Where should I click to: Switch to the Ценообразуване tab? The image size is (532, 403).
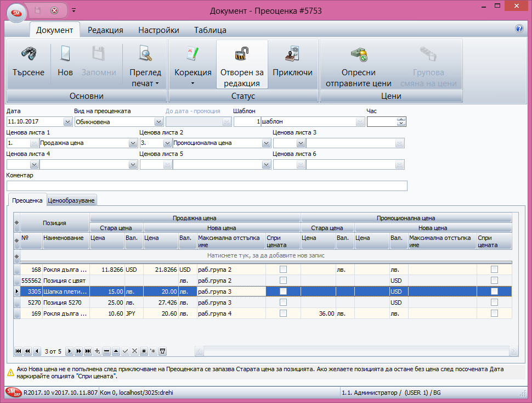tap(71, 200)
